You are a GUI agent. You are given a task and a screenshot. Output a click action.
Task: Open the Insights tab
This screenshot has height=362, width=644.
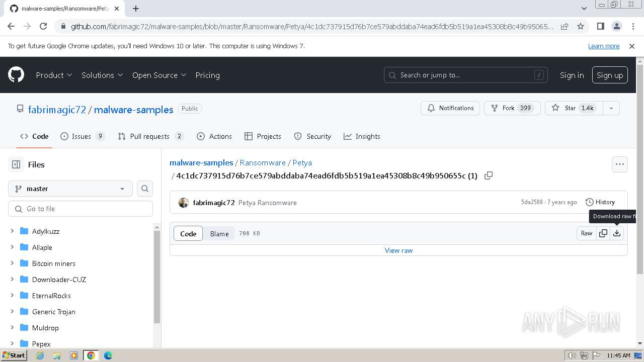pyautogui.click(x=362, y=136)
